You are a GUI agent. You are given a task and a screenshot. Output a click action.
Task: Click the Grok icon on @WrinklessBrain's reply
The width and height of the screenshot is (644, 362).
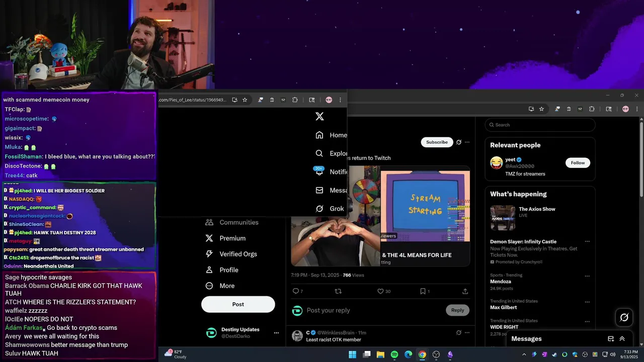[459, 332]
